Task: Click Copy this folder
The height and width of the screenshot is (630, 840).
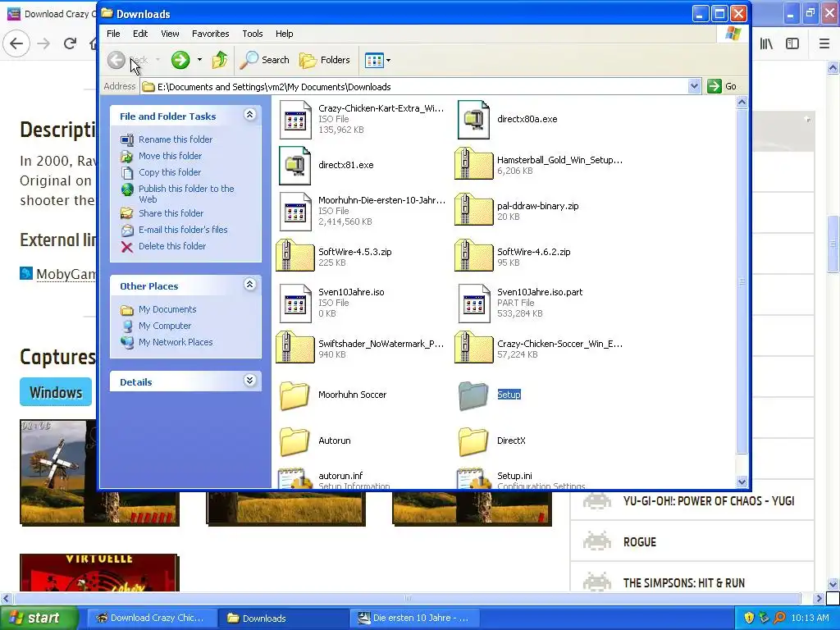Action: 169,172
